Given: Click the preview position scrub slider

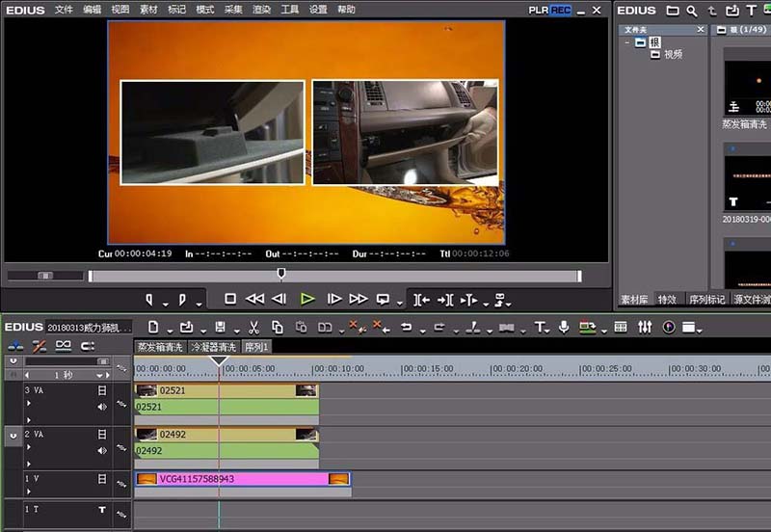Looking at the screenshot, I should [x=281, y=275].
